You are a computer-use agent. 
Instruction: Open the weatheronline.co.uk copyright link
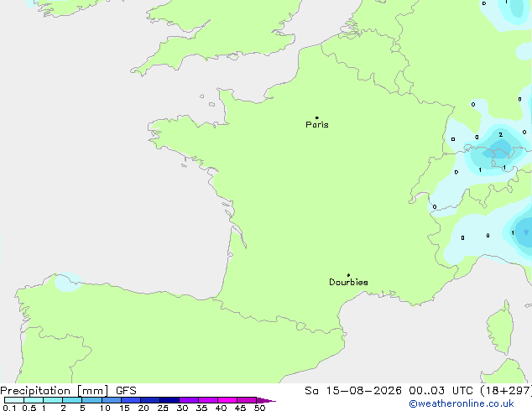click(462, 403)
